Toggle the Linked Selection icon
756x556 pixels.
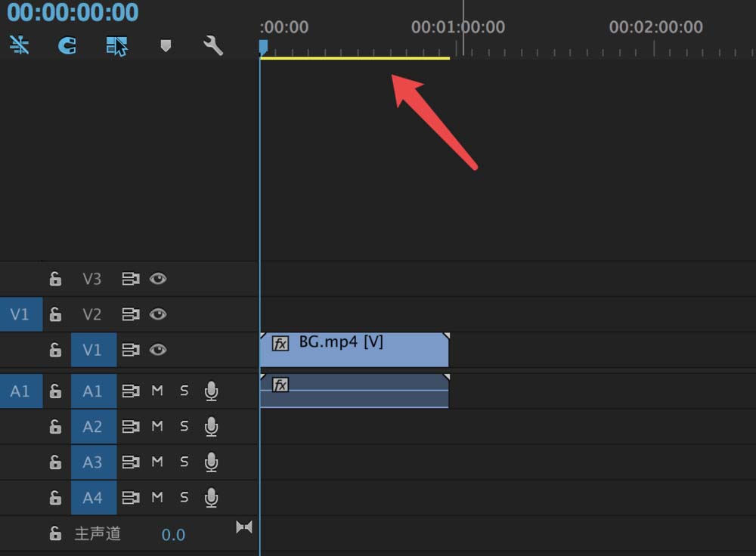[x=116, y=45]
